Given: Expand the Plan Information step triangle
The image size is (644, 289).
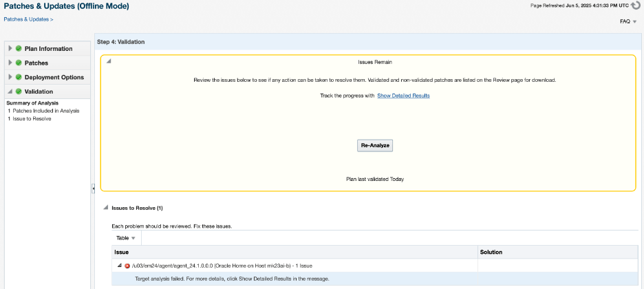Looking at the screenshot, I should pos(10,49).
